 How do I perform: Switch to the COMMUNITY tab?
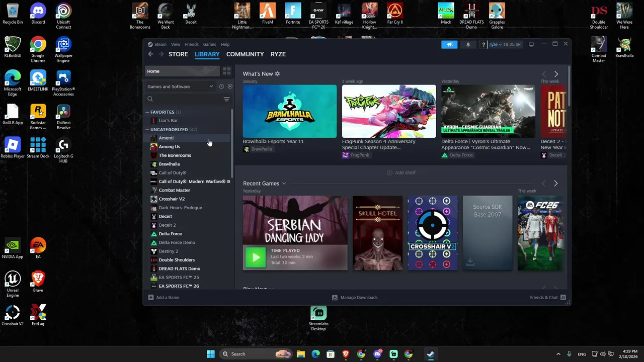click(245, 54)
